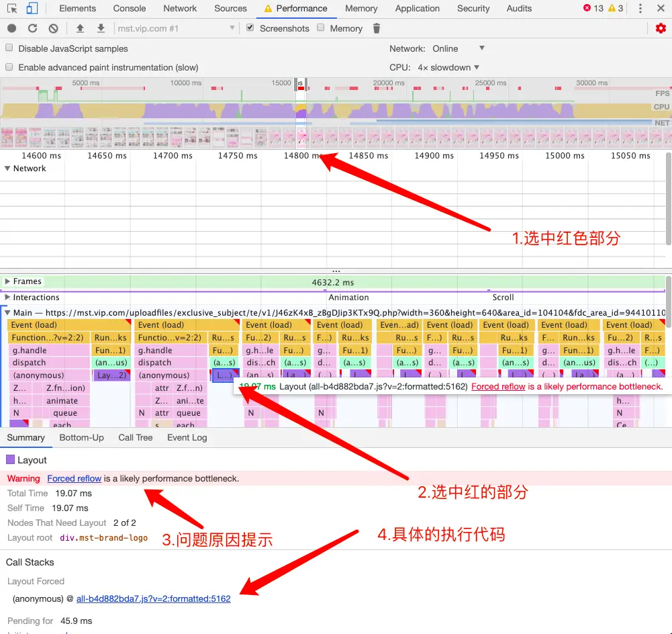672x634 pixels.
Task: Uncheck the Screenshots checkbox
Action: 250,28
